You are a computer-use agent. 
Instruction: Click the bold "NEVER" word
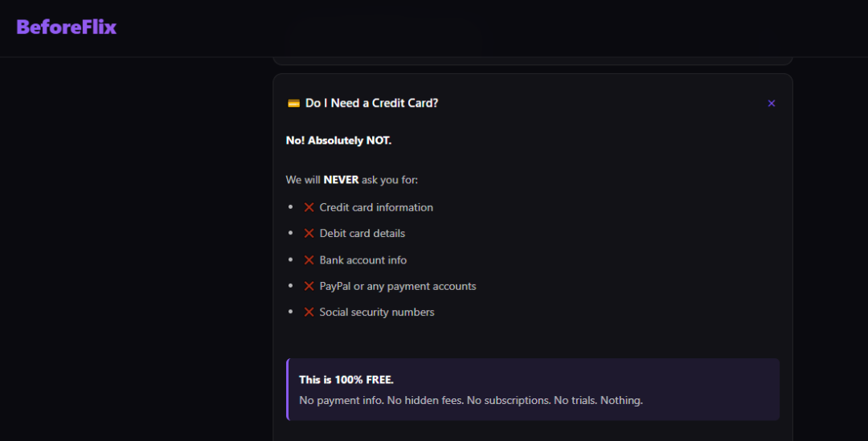coord(341,180)
